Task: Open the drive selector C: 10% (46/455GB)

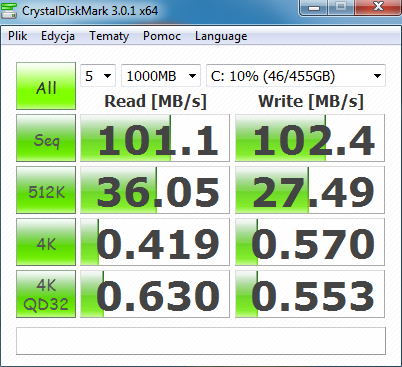Action: point(296,76)
